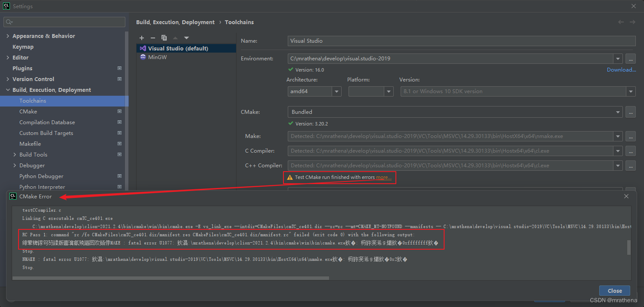Click Build, Execution, Deployment breadcrumb
The height and width of the screenshot is (307, 644).
coord(175,22)
